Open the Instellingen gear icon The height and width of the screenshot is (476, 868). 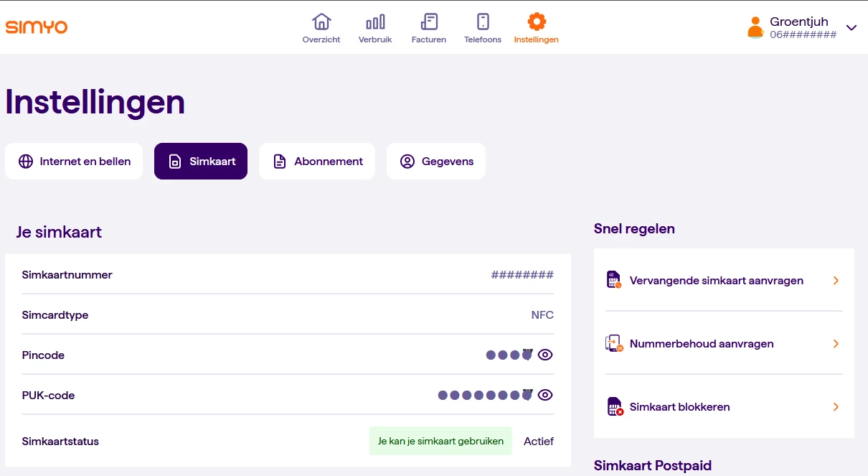537,21
